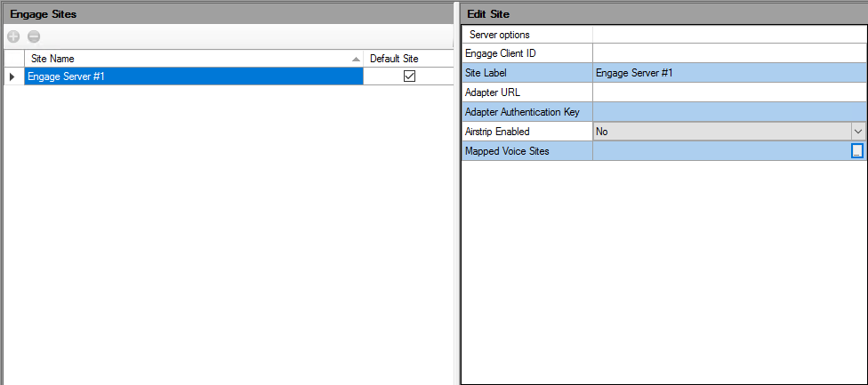Screen dimensions: 868x385
Task: Click the remove site minus icon
Action: 34,37
